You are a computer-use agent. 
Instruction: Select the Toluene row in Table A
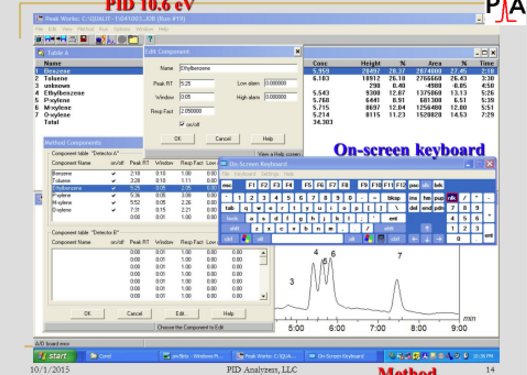(89, 78)
